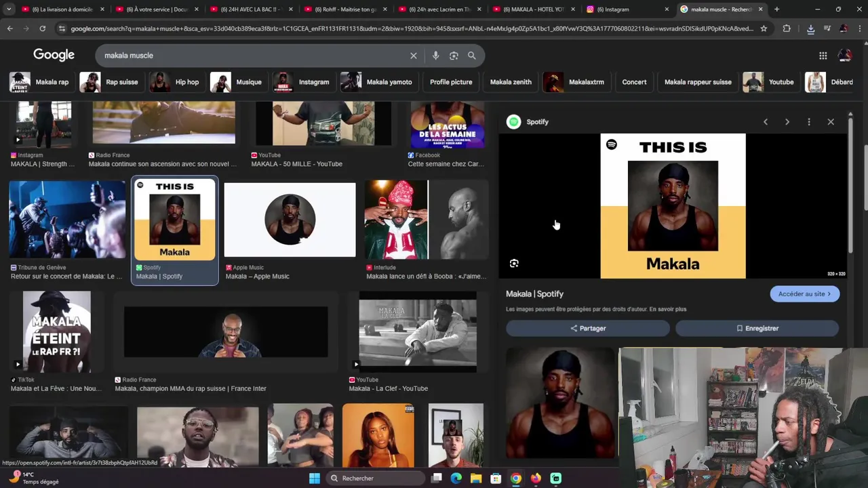Filter by Makala zenith chip
The width and height of the screenshot is (868, 488).
[511, 82]
